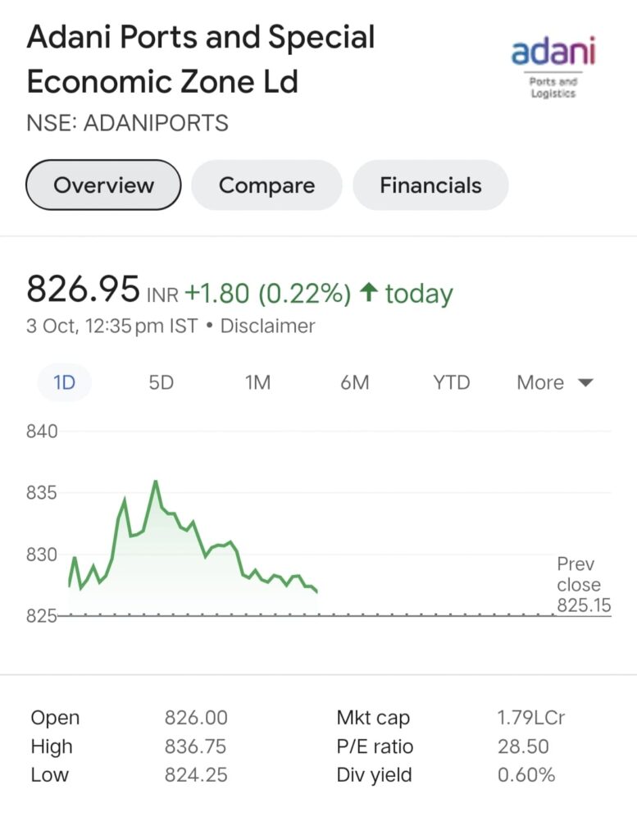The width and height of the screenshot is (637, 840).
Task: Select the YTD chart range
Action: (x=451, y=382)
